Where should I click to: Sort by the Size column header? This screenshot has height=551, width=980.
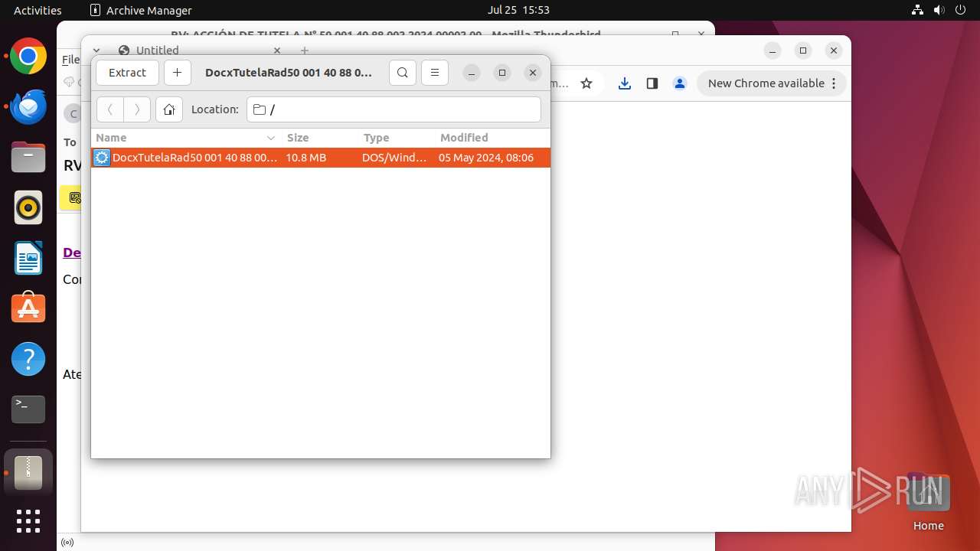click(x=319, y=138)
